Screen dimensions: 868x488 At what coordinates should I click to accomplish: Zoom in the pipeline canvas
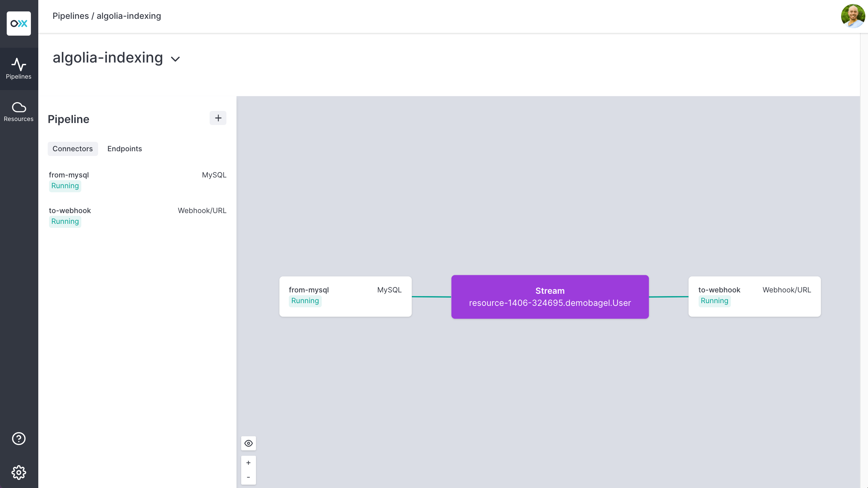point(248,463)
